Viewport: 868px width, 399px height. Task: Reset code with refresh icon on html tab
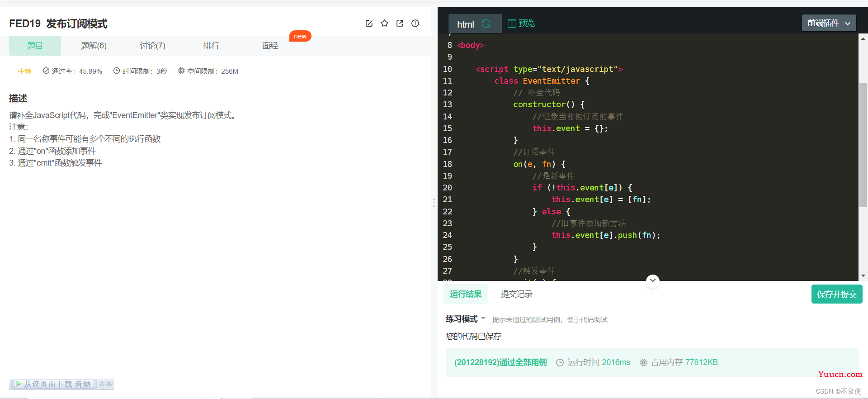point(486,24)
